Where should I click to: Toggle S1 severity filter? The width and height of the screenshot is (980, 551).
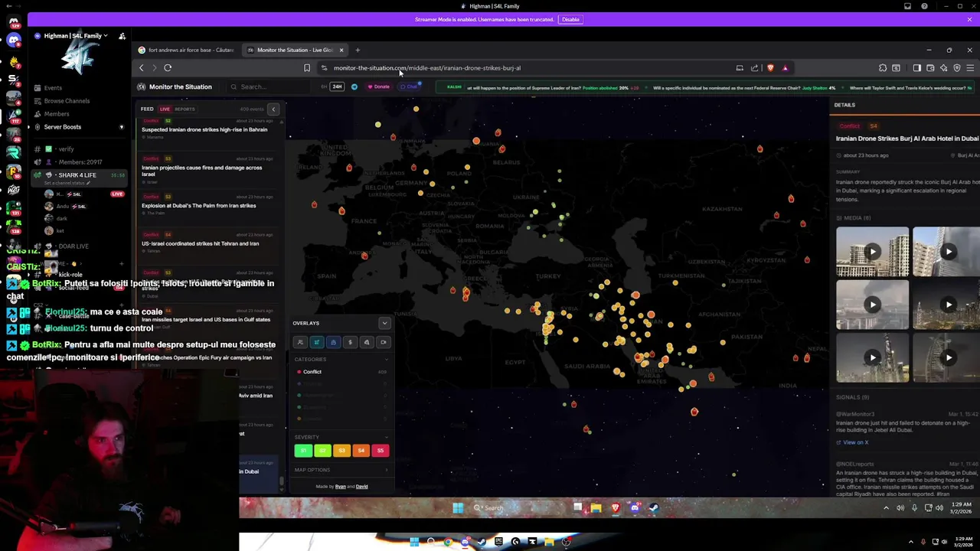coord(303,451)
